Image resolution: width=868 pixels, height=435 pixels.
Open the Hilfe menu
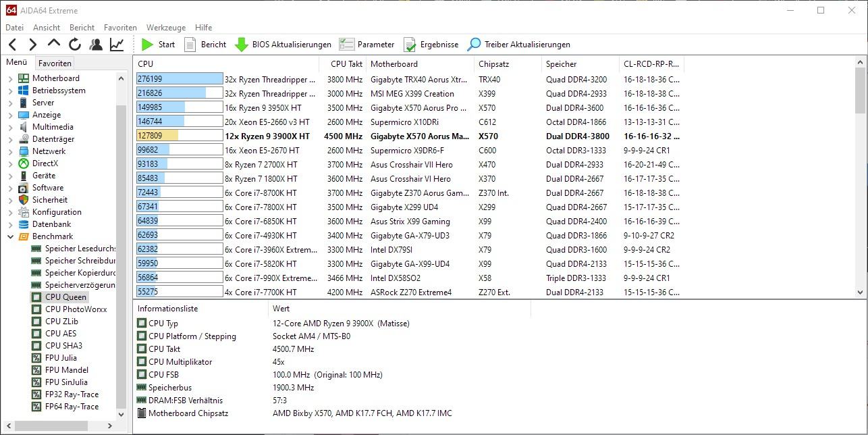203,28
